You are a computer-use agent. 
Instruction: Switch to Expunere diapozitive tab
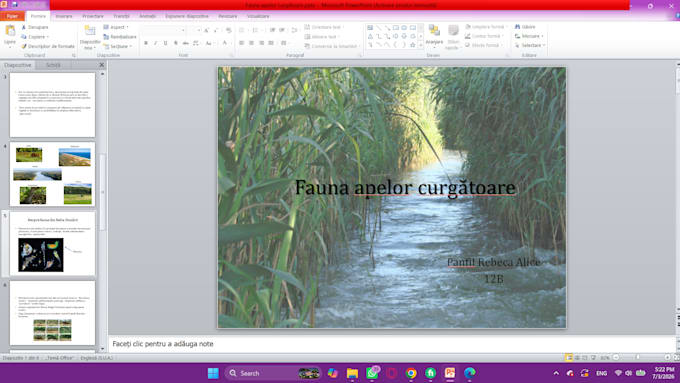[187, 16]
